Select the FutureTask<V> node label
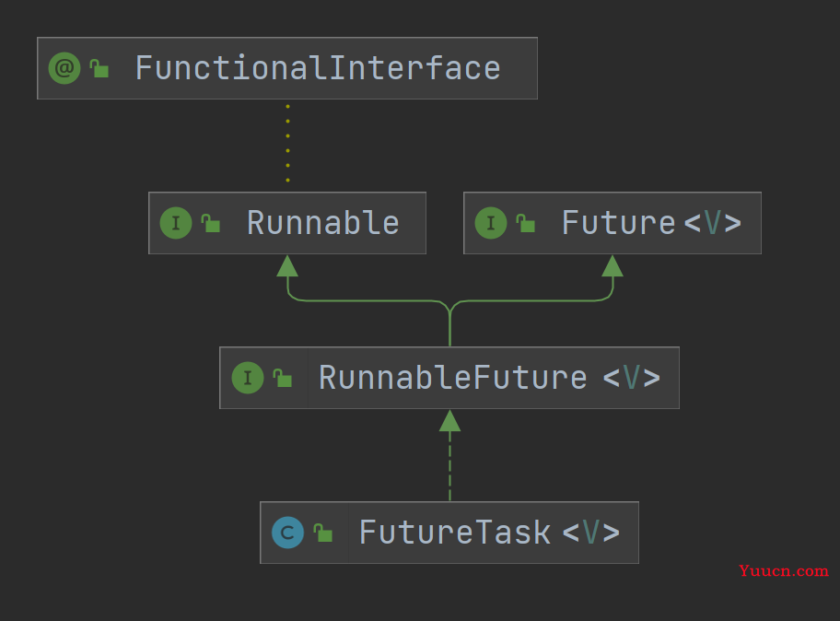The width and height of the screenshot is (840, 621). pos(490,533)
